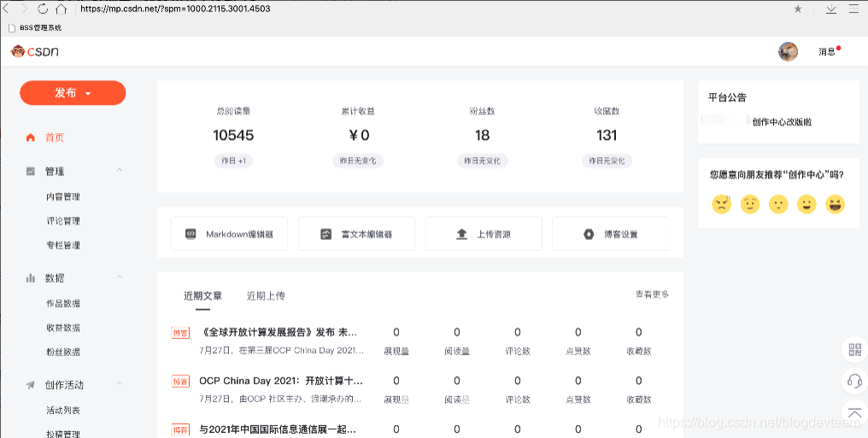Click total reads value 10545
868x438 pixels.
[x=233, y=136]
